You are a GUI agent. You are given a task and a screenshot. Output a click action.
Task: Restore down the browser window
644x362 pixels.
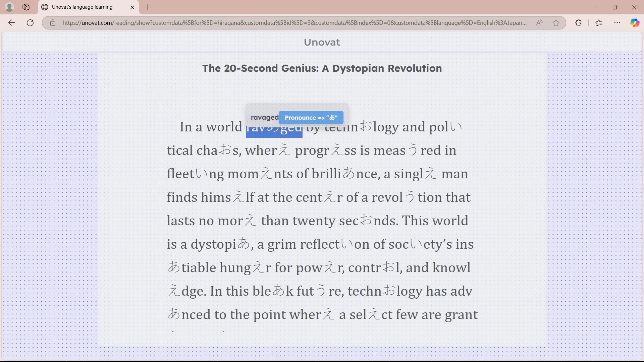pyautogui.click(x=615, y=7)
